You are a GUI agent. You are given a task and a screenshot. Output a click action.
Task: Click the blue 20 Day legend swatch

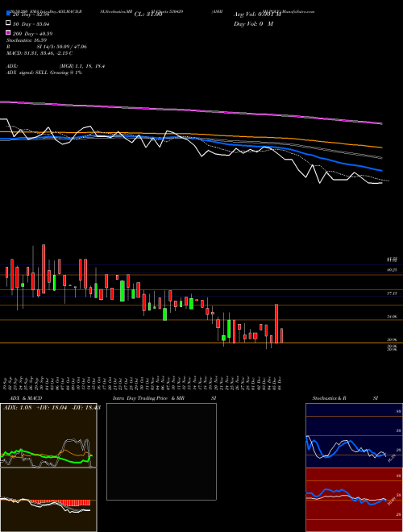click(x=9, y=14)
